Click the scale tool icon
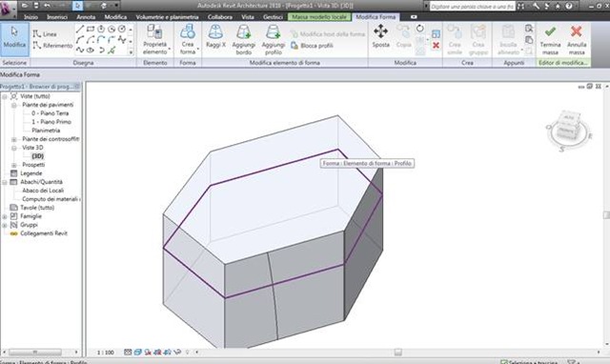Image resolution: width=610 pixels, height=364 pixels. (436, 34)
